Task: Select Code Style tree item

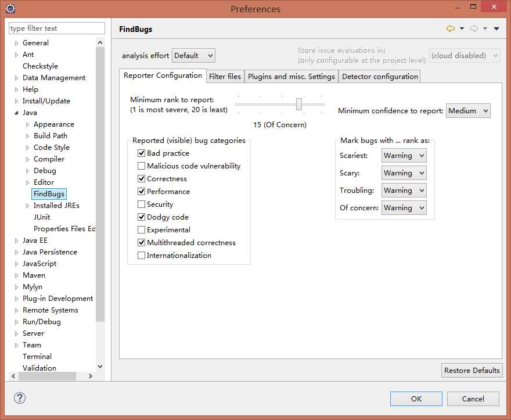Action: coord(52,148)
